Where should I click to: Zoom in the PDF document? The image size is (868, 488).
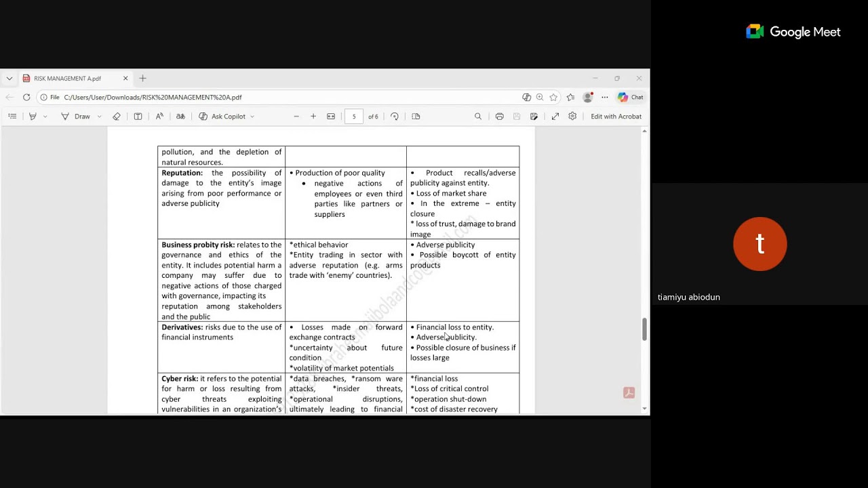click(x=313, y=117)
